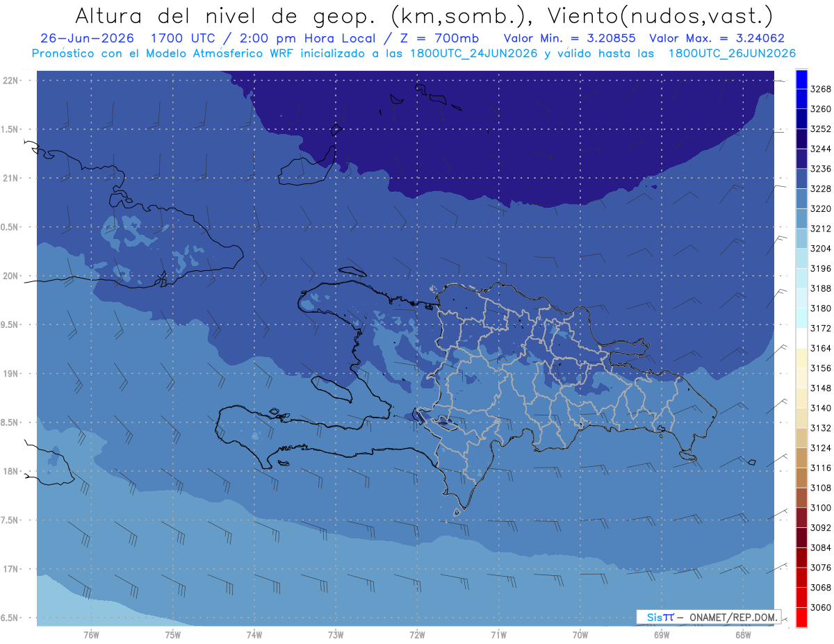Pick the colorbar swatch between 3236 and 3228
This screenshot has height=644, width=834.
tap(801, 179)
